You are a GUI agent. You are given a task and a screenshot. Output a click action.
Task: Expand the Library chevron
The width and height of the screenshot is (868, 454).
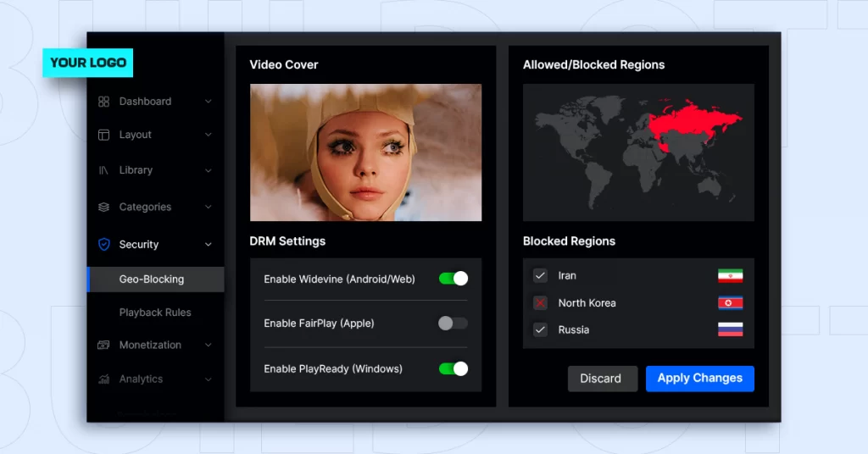pos(209,170)
